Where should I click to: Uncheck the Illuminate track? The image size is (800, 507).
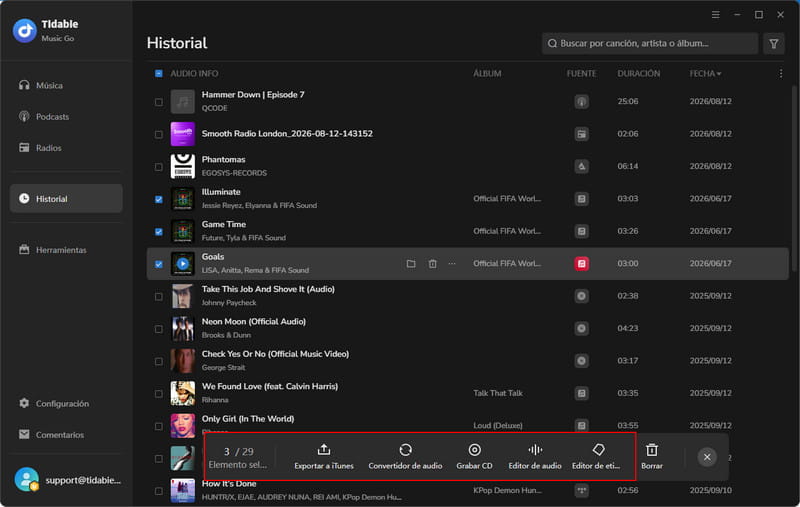[x=159, y=199]
